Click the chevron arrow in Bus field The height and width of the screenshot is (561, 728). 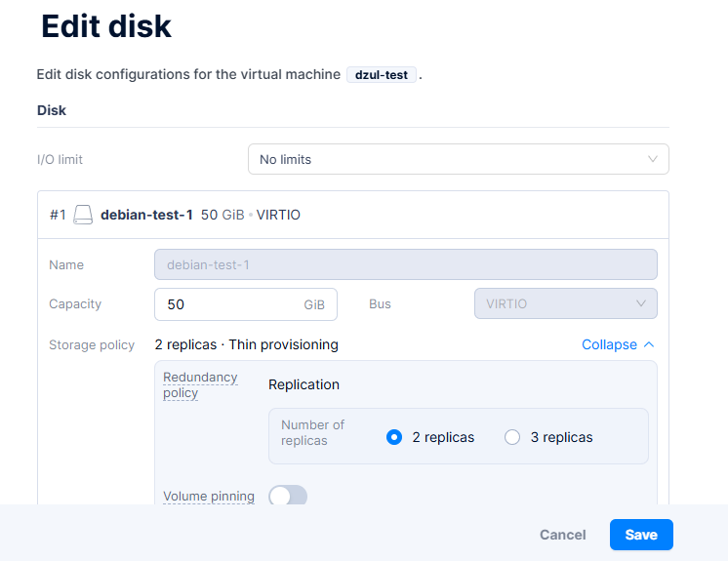[x=641, y=303]
